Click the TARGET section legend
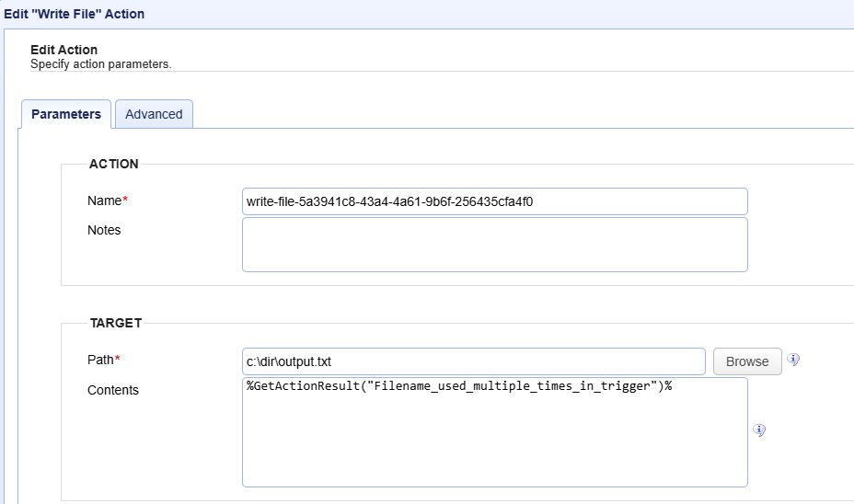This screenshot has width=854, height=504. [116, 323]
